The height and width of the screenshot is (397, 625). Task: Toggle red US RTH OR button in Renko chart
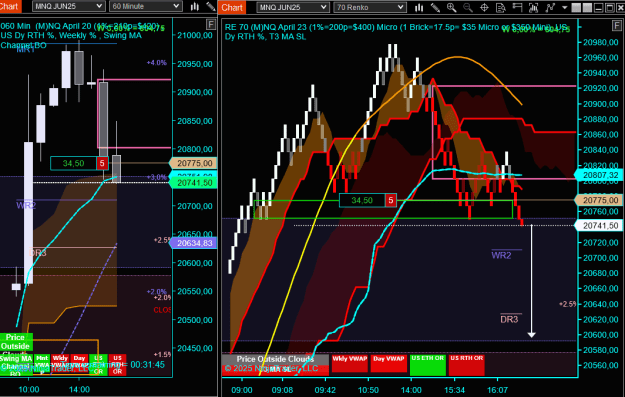click(467, 364)
